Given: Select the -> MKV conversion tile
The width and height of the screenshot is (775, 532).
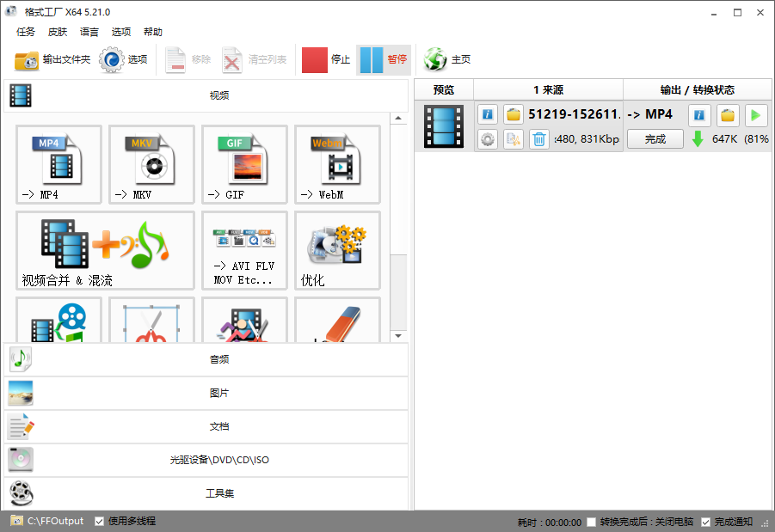Looking at the screenshot, I should coord(151,164).
